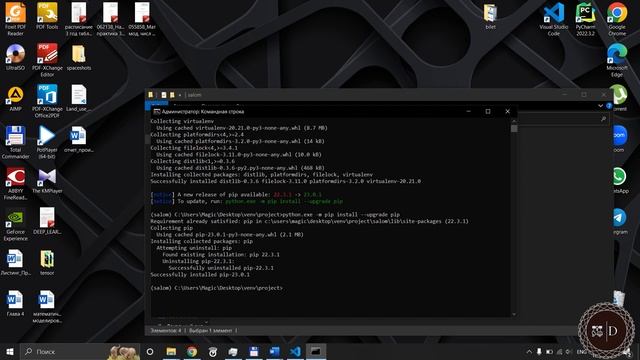Select the DEEP_LEAR PDF file

47,221
